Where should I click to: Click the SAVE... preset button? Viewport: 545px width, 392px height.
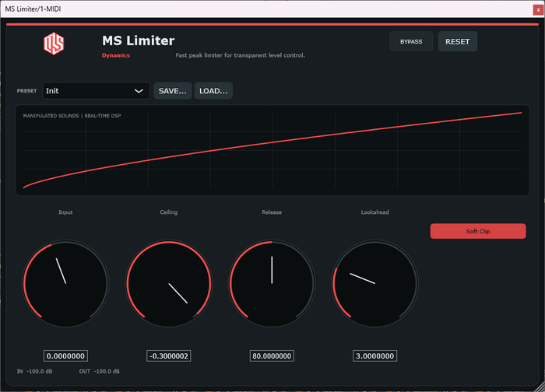click(172, 91)
